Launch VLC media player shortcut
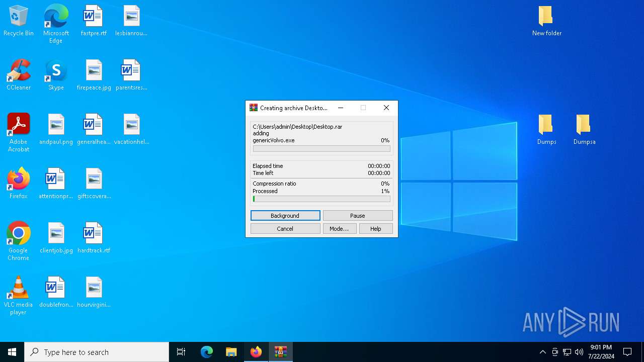 click(x=19, y=296)
